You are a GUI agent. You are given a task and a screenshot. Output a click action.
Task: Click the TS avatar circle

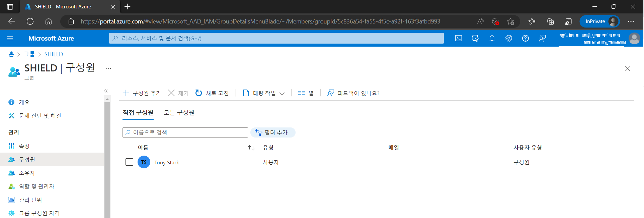144,162
